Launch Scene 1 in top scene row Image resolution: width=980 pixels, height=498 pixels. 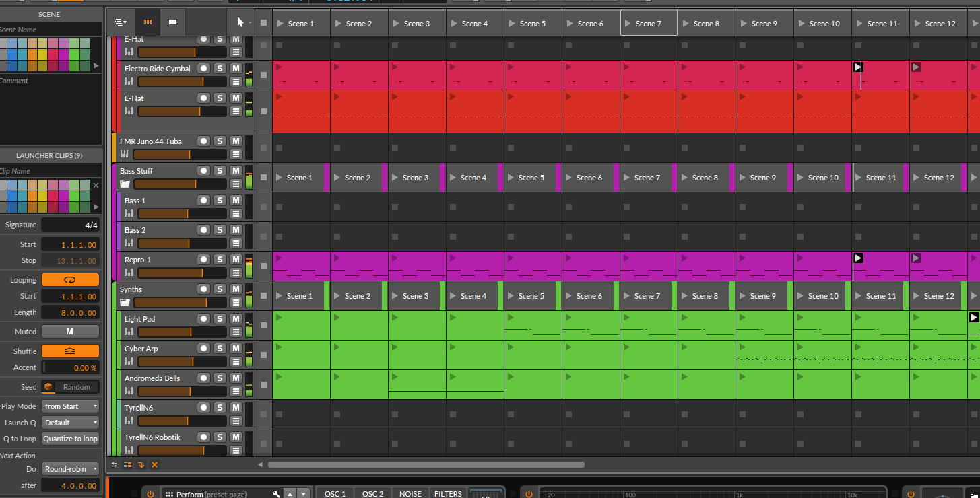click(x=301, y=23)
